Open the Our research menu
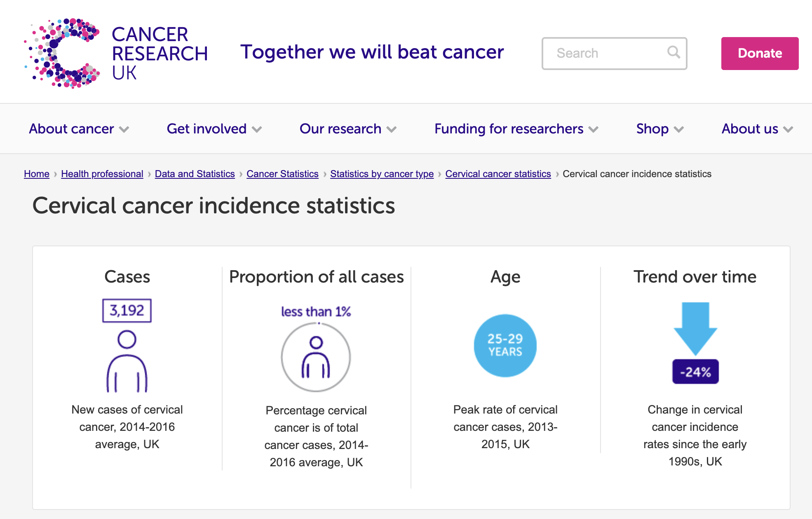Image resolution: width=812 pixels, height=519 pixels. click(340, 129)
